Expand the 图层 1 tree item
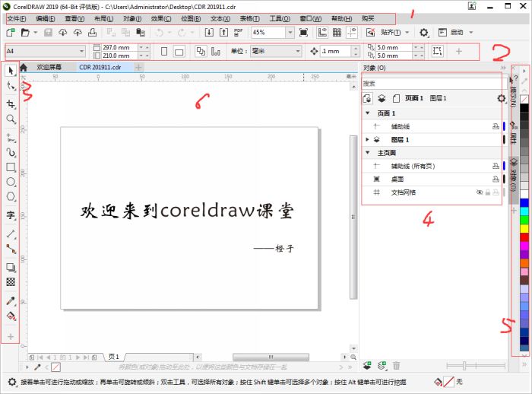 [x=367, y=140]
